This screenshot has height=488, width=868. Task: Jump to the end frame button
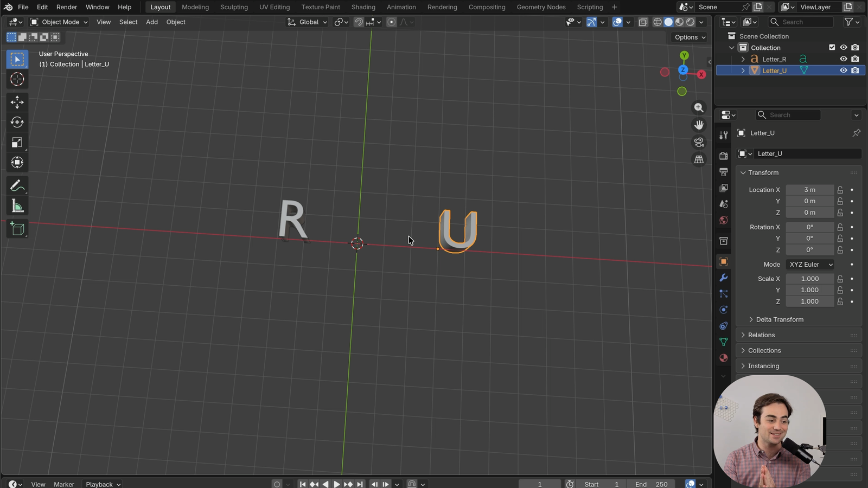click(360, 484)
